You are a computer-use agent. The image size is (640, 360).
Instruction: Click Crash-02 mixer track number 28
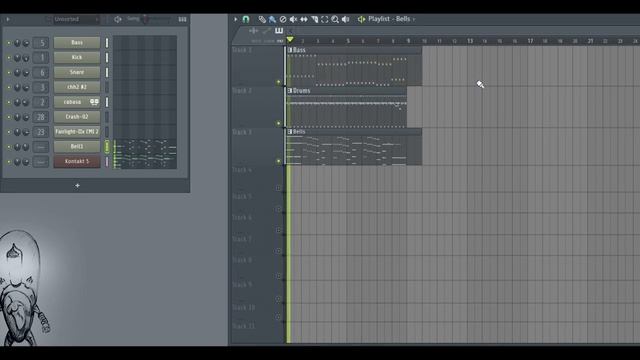point(41,117)
